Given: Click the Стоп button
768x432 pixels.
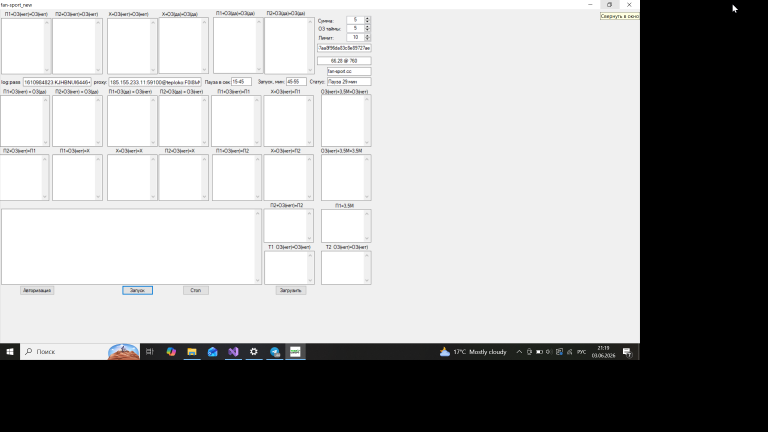Looking at the screenshot, I should [196, 290].
